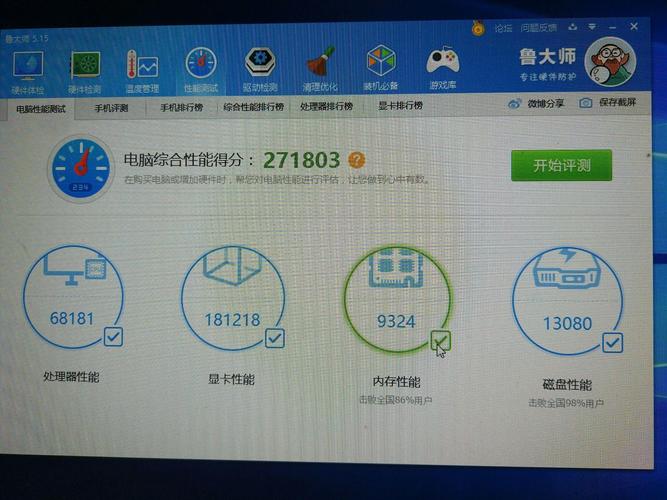Click the 微博分享 Weibo share link
The height and width of the screenshot is (500, 667).
(x=546, y=103)
